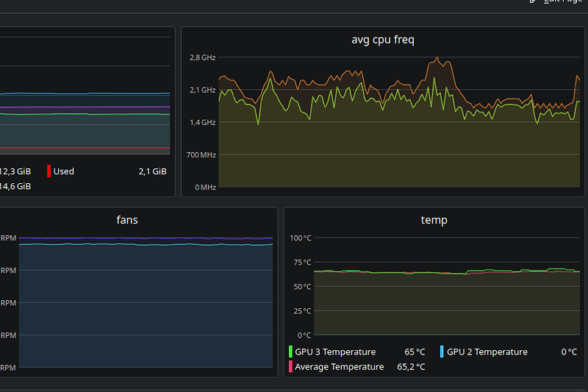Screen dimensions: 588x392
Task: Select the 'Used' legend label
Action: tap(64, 171)
